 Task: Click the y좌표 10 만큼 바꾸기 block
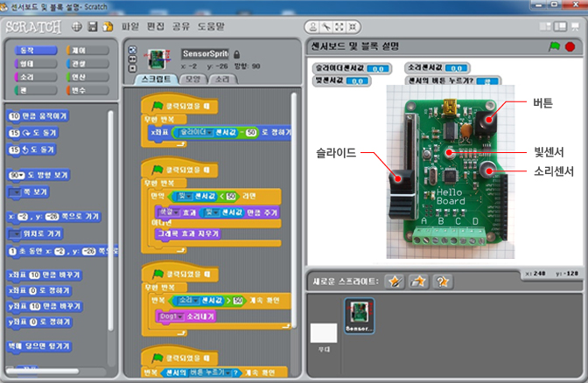coord(45,307)
